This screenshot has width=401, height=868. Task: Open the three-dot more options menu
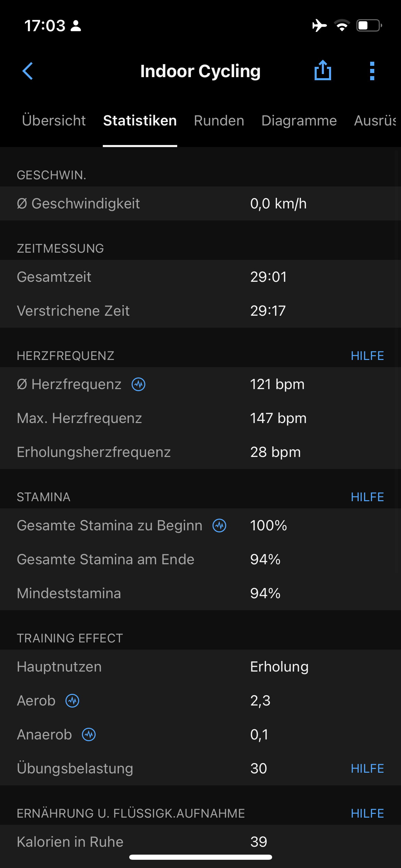(372, 71)
